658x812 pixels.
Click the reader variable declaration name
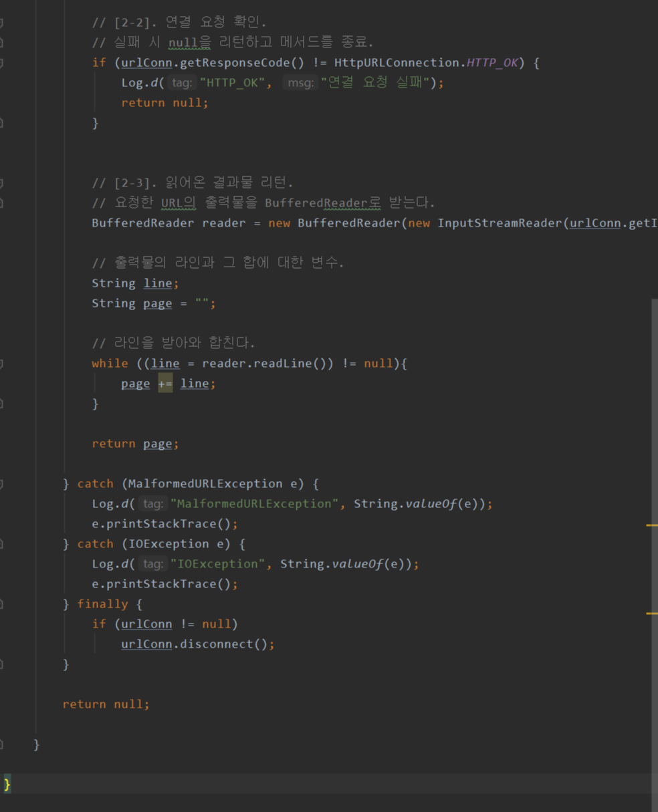click(x=224, y=223)
